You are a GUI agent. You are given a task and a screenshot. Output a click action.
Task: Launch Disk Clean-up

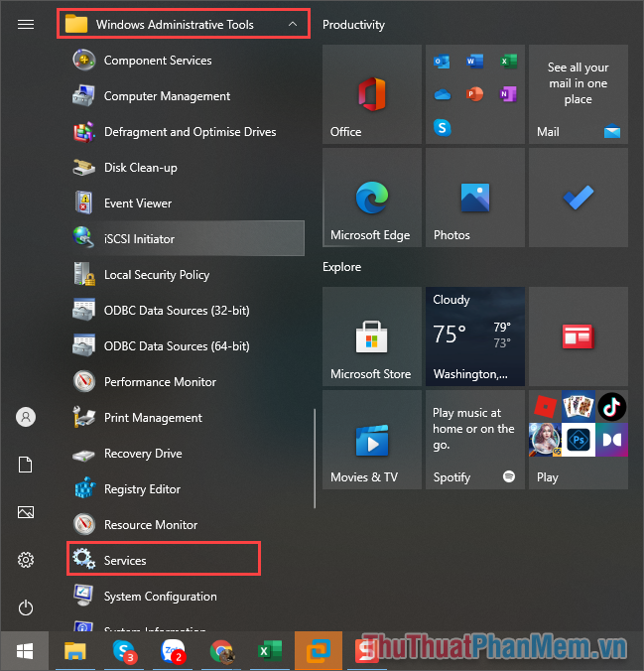(186, 168)
